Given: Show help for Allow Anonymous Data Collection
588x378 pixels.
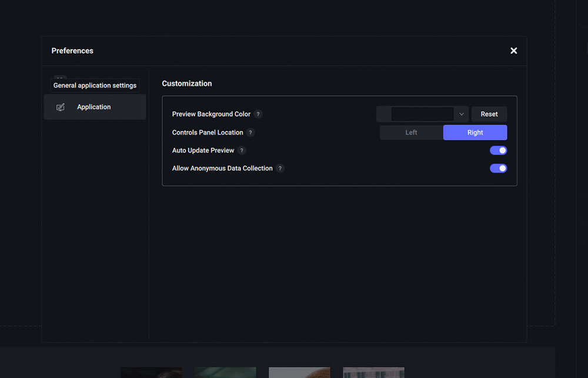Looking at the screenshot, I should click(x=280, y=169).
